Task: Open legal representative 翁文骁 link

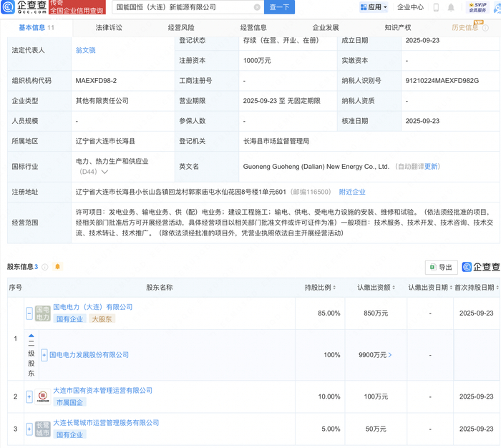Action: click(85, 51)
